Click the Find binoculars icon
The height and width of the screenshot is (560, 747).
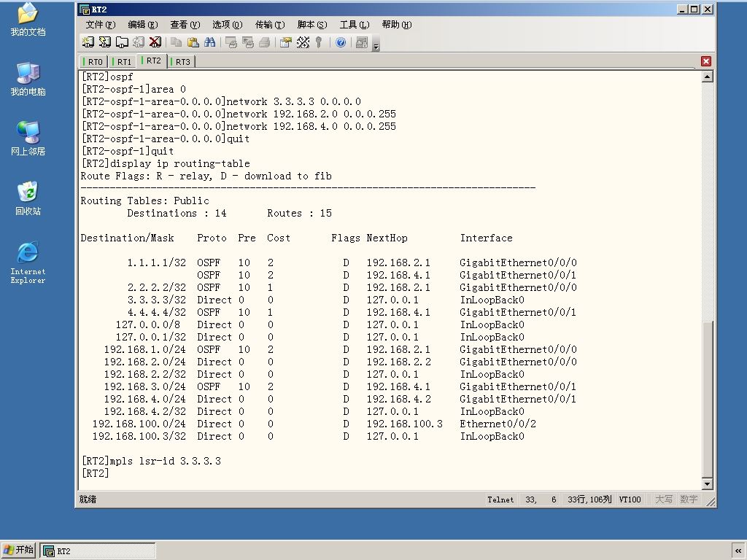209,42
